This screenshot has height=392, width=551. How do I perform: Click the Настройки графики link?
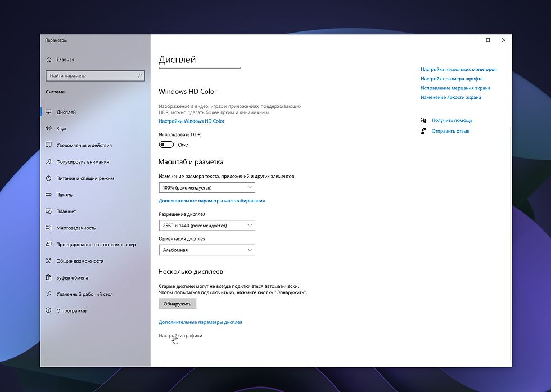point(180,335)
